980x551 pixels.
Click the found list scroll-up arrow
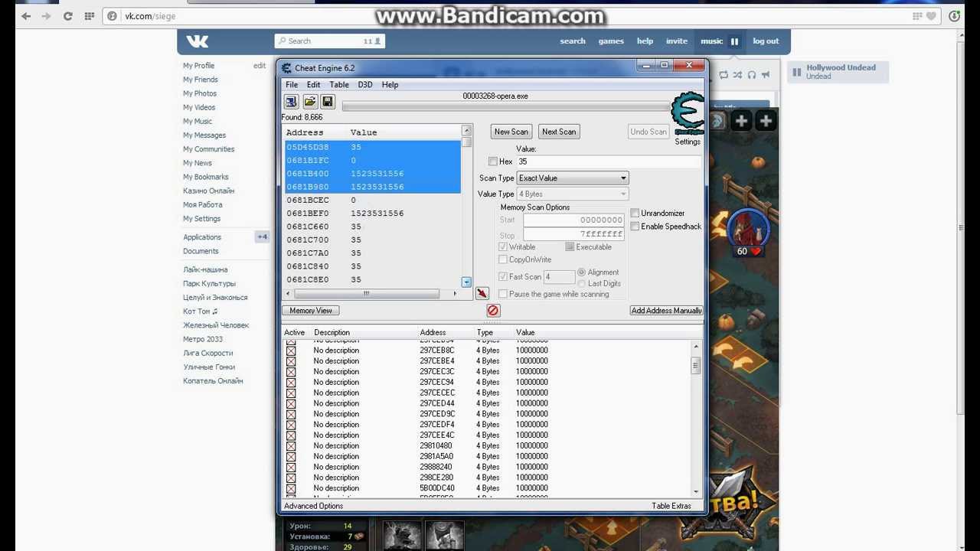click(466, 130)
